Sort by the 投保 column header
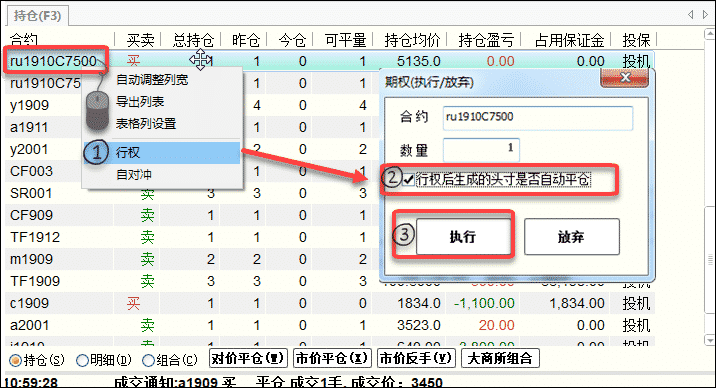The image size is (716, 388). pos(636,40)
